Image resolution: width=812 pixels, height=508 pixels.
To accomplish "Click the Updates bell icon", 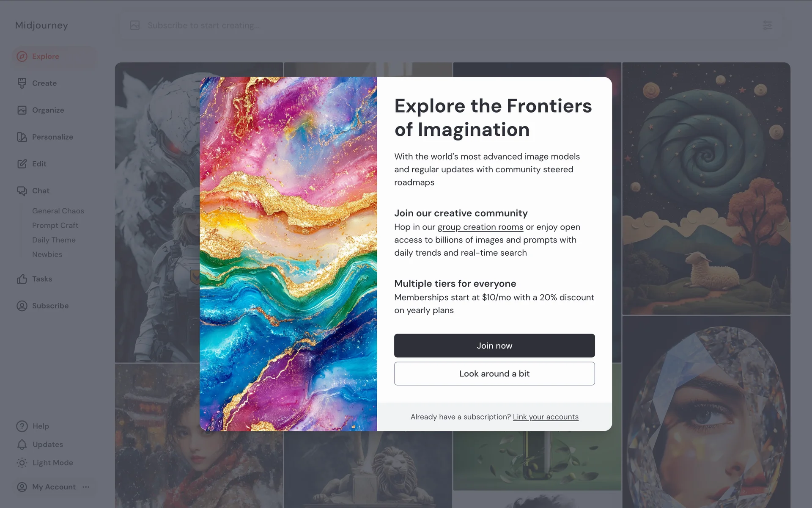I will 22,444.
